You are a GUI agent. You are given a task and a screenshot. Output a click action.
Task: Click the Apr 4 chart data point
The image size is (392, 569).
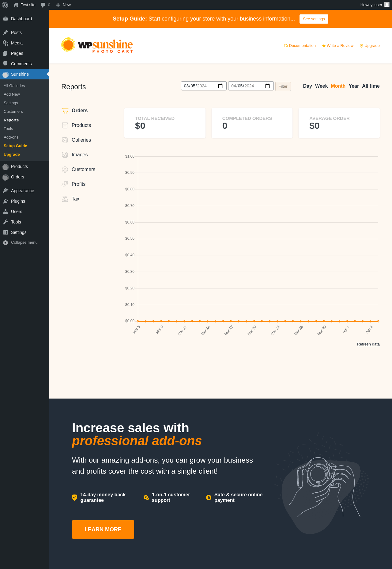coord(371,321)
